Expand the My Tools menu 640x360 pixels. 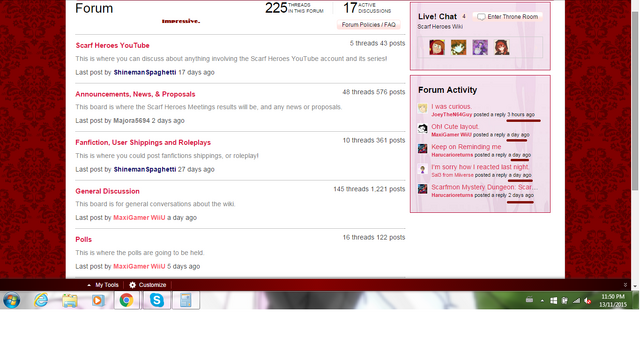(103, 285)
